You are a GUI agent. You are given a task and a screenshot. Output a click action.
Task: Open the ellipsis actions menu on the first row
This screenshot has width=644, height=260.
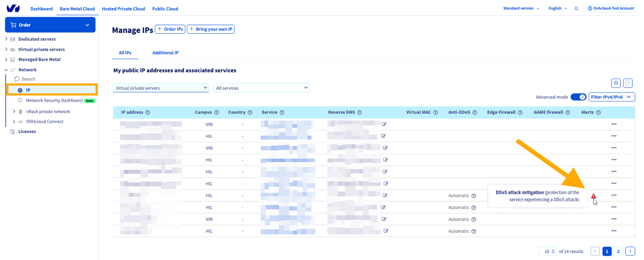(x=614, y=124)
